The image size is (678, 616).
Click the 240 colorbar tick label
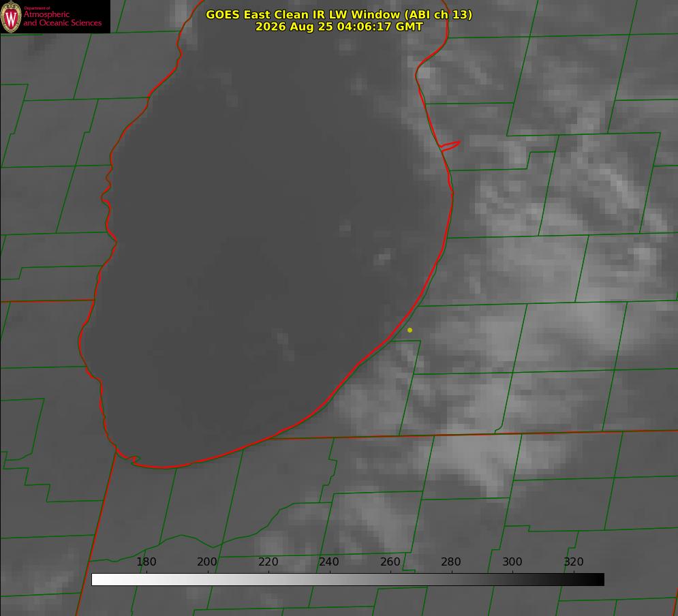click(329, 561)
